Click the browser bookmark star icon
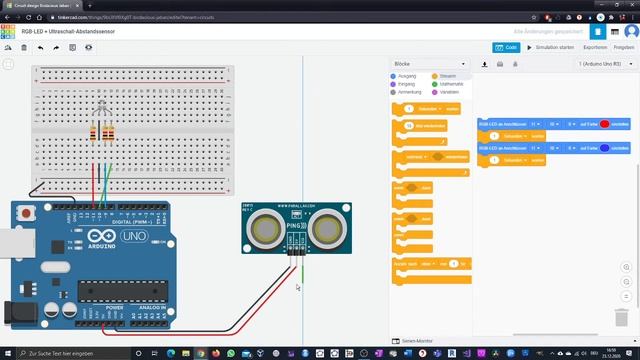 click(x=534, y=18)
